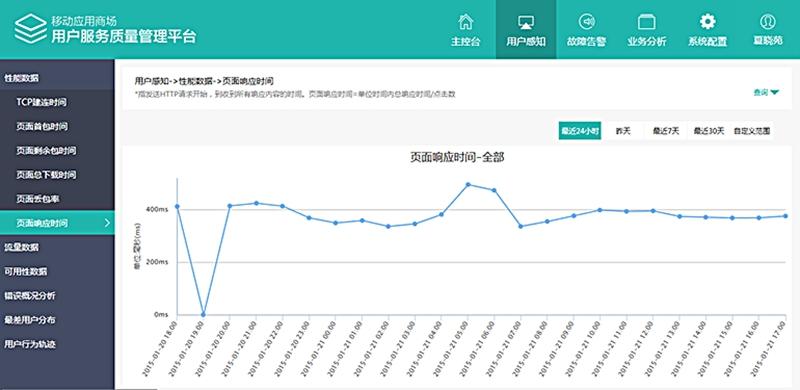Open 业务分析 window icon
800x390 pixels.
(x=646, y=22)
